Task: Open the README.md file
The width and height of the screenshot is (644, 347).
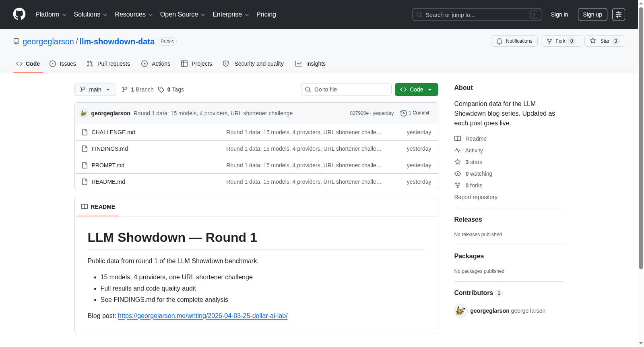Action: [x=108, y=182]
